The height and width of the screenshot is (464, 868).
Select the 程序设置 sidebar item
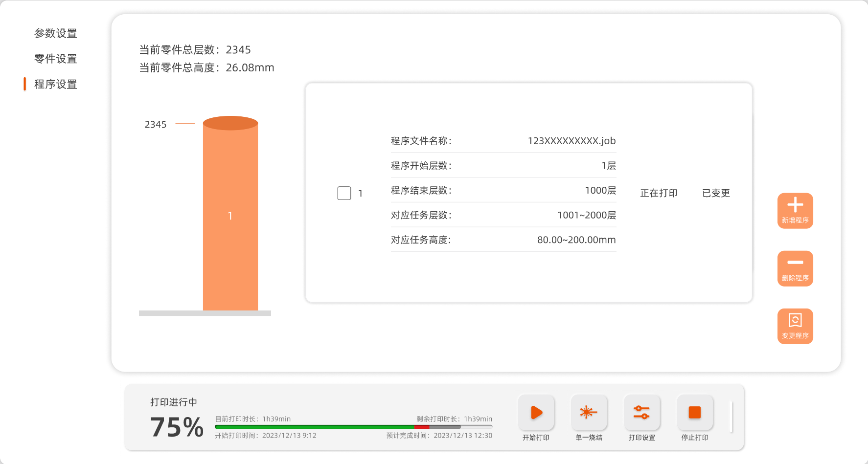(56, 84)
